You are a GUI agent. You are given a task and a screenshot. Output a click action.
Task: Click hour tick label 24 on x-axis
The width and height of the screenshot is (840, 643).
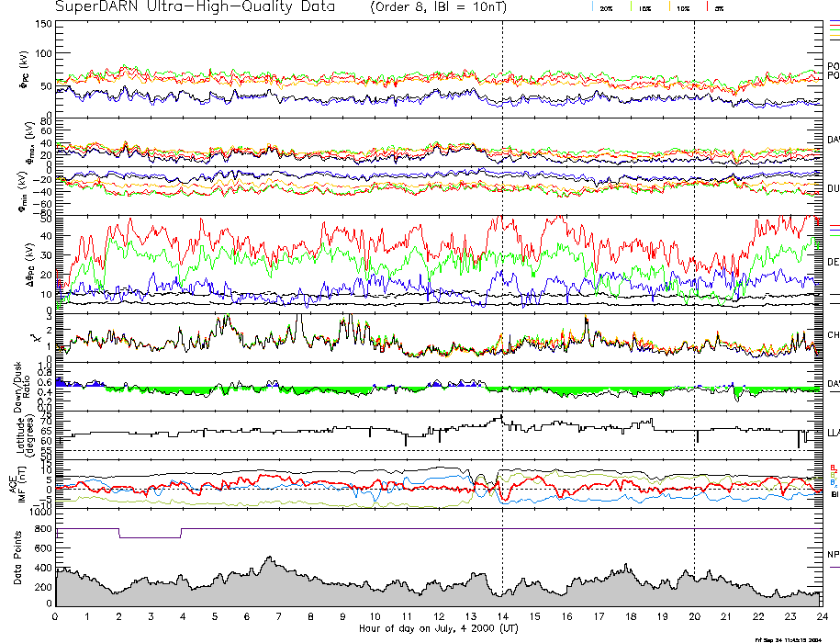click(x=823, y=616)
